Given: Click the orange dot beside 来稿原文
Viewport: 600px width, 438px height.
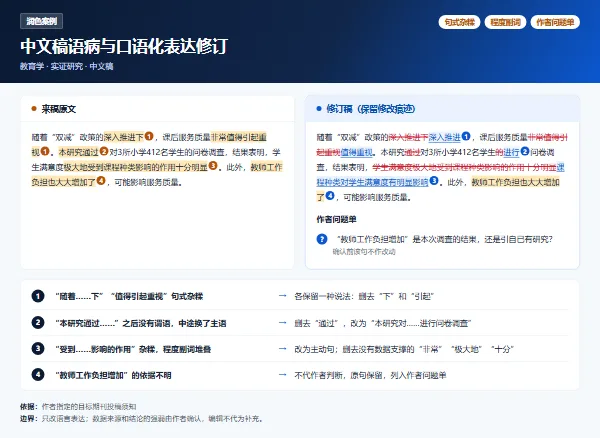Looking at the screenshot, I should (x=34, y=109).
